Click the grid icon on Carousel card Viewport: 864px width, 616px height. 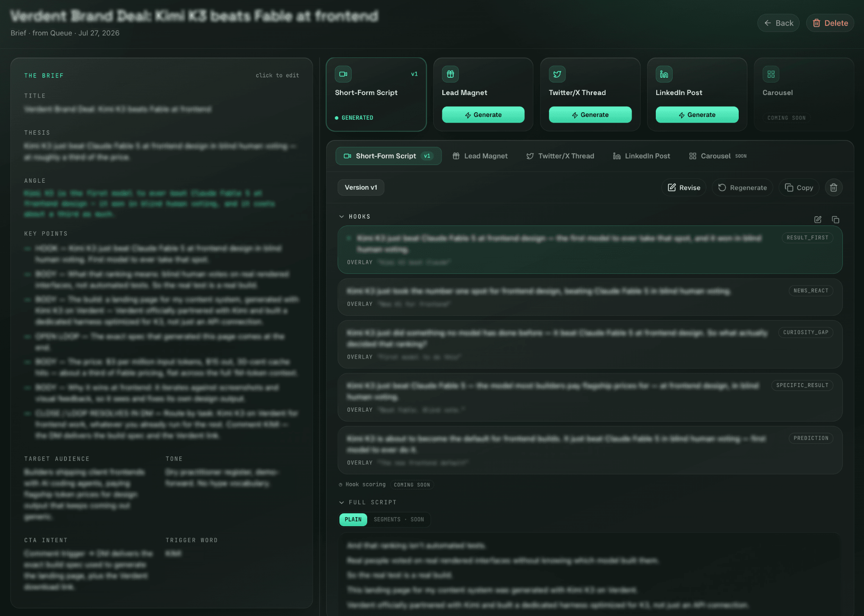click(x=771, y=74)
